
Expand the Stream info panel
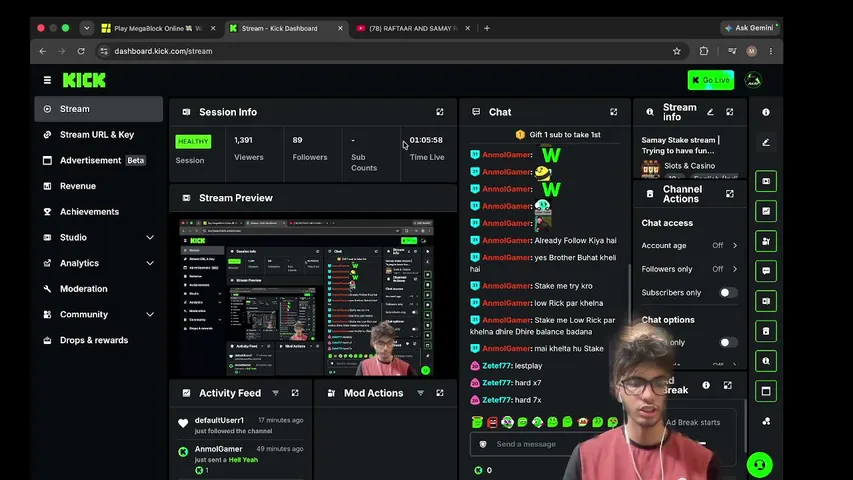click(x=730, y=112)
